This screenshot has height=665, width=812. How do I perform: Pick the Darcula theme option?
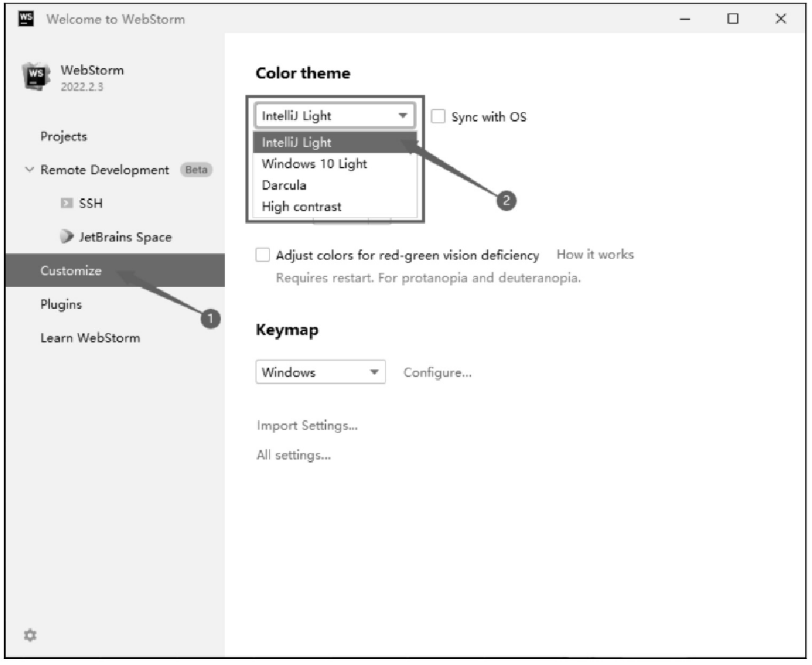(x=334, y=186)
